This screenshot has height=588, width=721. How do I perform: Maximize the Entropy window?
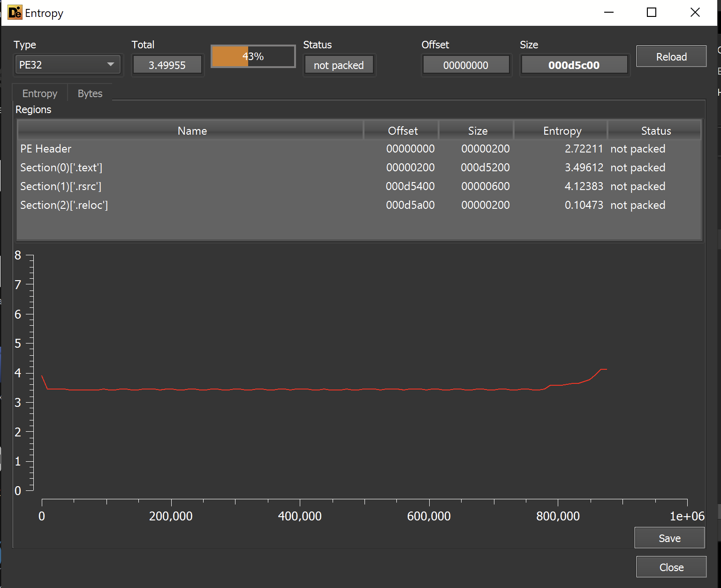coord(651,13)
